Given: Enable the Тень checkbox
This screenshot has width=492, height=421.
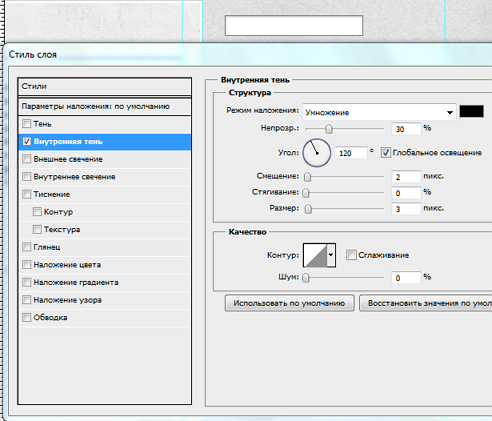Looking at the screenshot, I should (27, 124).
